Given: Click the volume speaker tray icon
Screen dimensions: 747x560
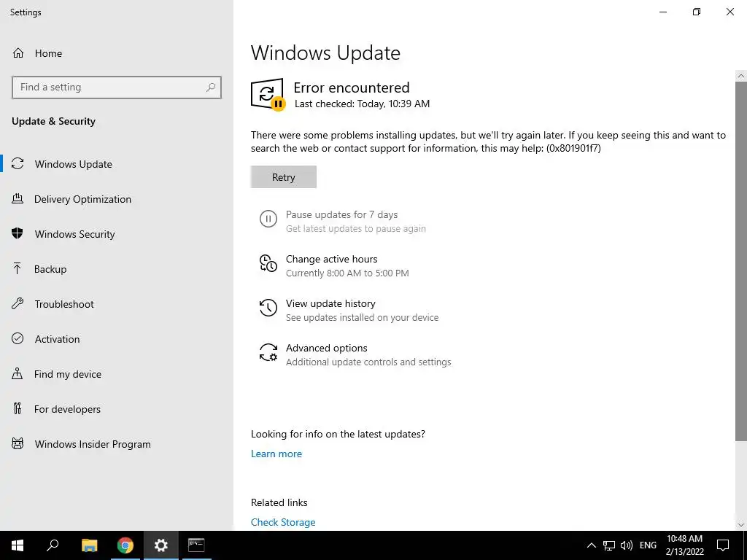Looking at the screenshot, I should (x=627, y=545).
